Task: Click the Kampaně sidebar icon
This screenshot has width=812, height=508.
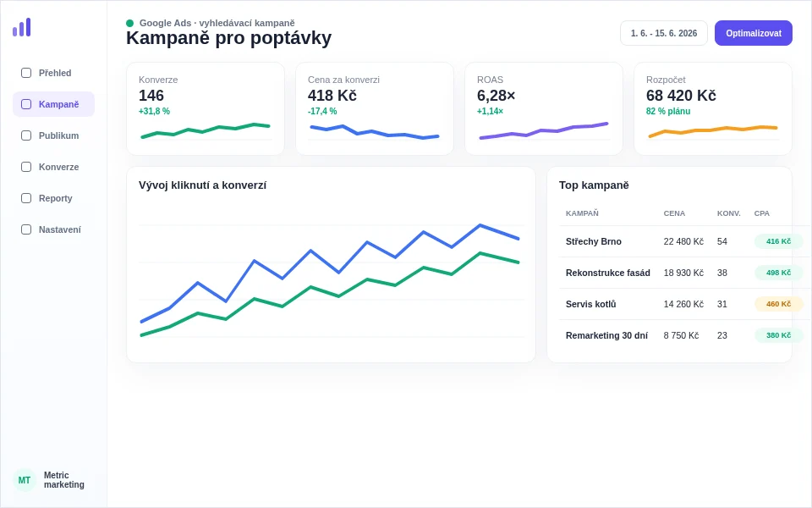Action: pos(26,104)
